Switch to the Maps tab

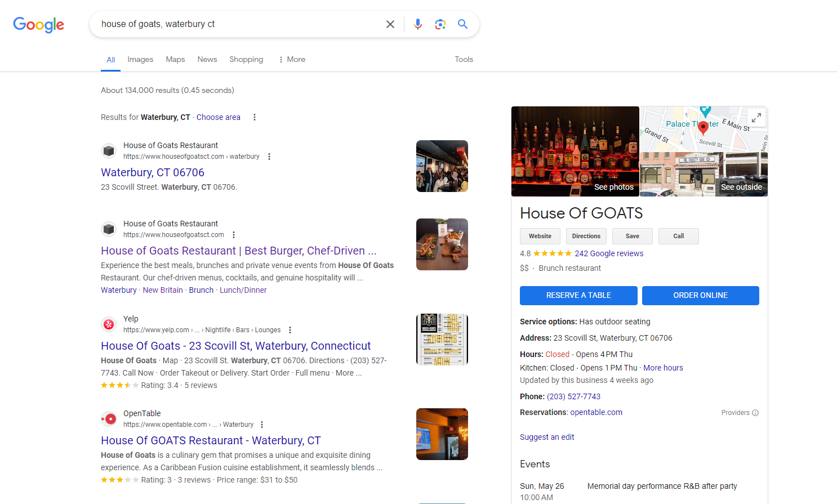click(x=175, y=59)
